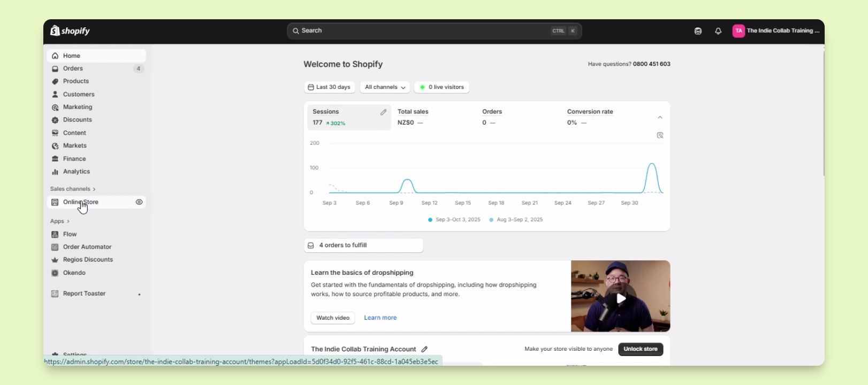The width and height of the screenshot is (868, 385).
Task: Open Finance in sidebar
Action: 96,159
